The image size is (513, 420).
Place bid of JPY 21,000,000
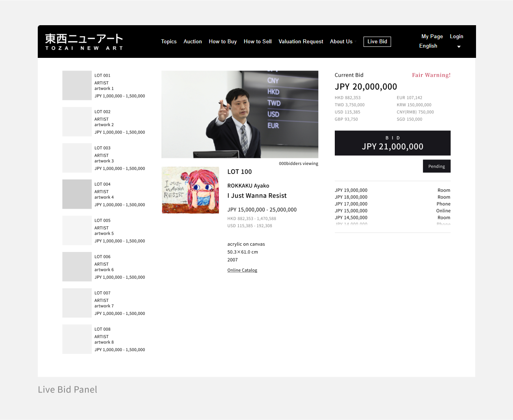click(x=392, y=143)
